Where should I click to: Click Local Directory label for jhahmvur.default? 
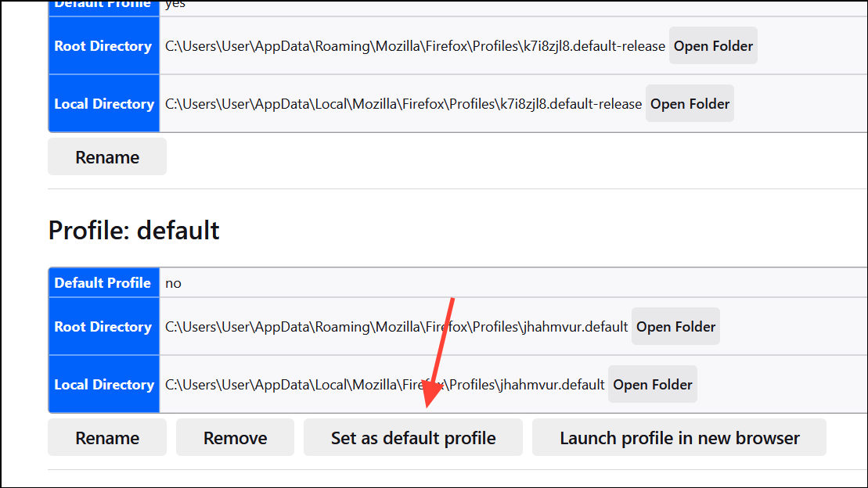[x=104, y=385]
